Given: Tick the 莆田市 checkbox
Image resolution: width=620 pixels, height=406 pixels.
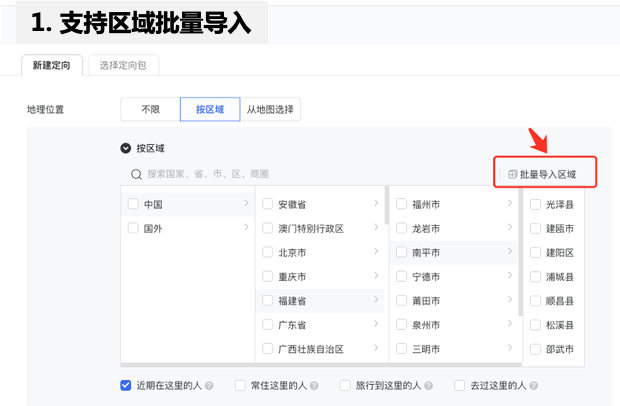Looking at the screenshot, I should (x=401, y=300).
